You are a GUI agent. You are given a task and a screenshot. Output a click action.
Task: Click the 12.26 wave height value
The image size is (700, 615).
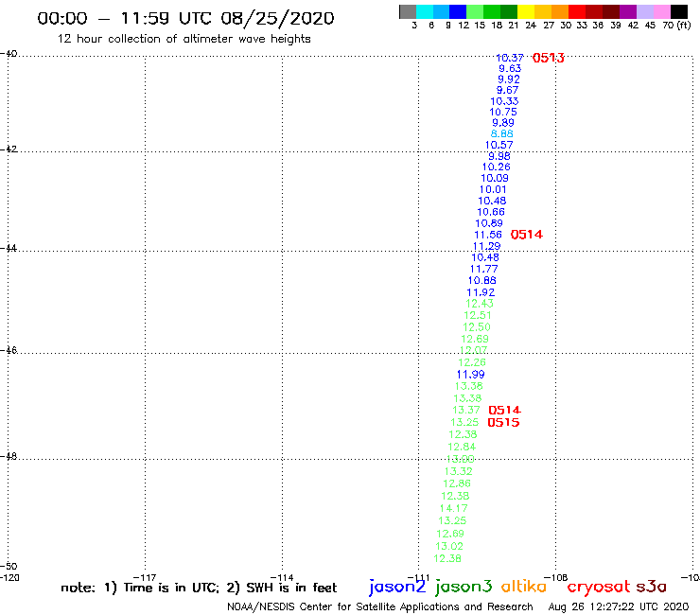tap(472, 362)
